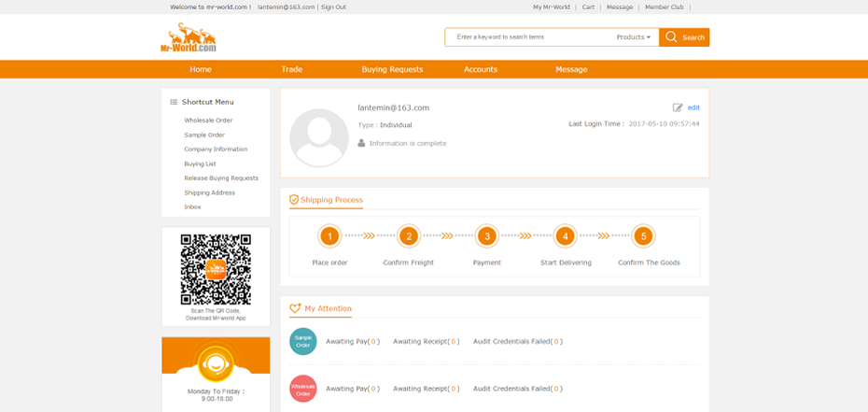Open the Products search category dropdown

(634, 37)
